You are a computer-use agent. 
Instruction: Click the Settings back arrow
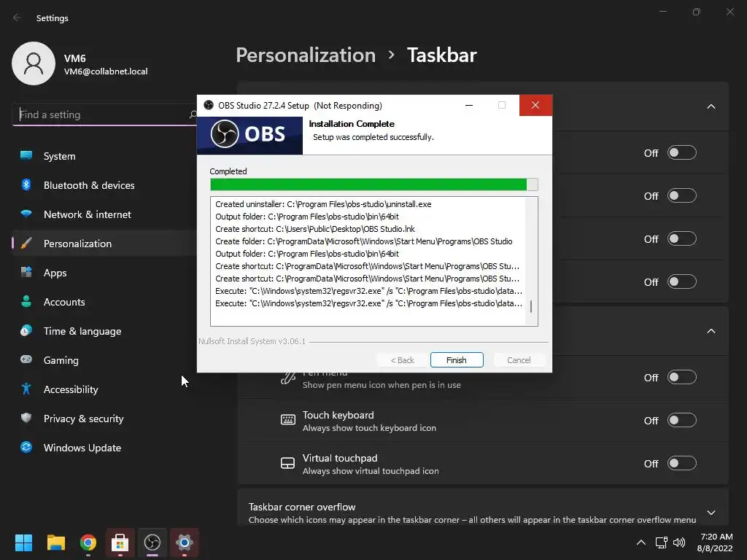tap(17, 17)
